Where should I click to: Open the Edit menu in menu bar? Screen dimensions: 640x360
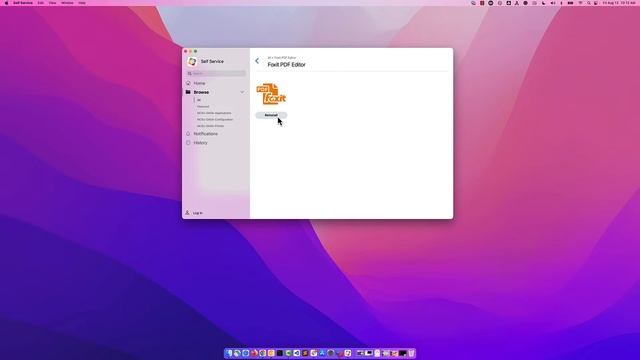[x=40, y=3]
